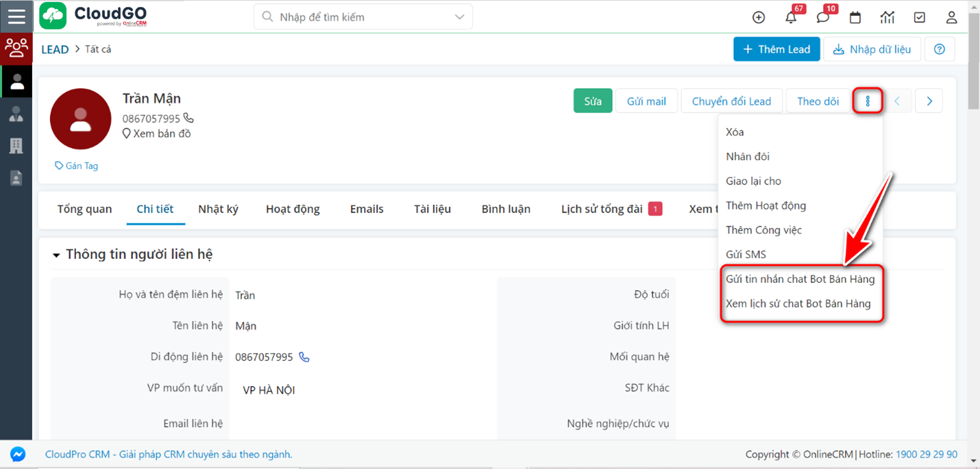Switch to the Nhật ký tab
This screenshot has width=980, height=469.
pyautogui.click(x=219, y=209)
